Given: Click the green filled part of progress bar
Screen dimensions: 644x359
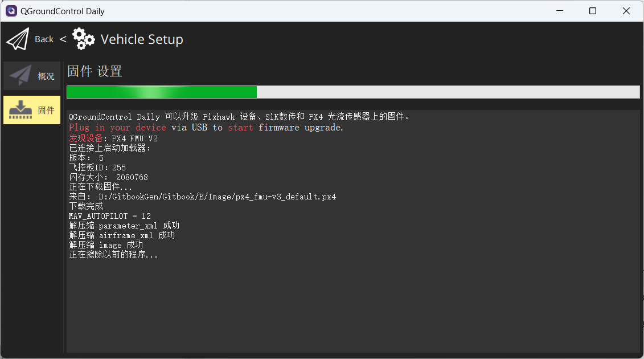Looking at the screenshot, I should point(161,92).
